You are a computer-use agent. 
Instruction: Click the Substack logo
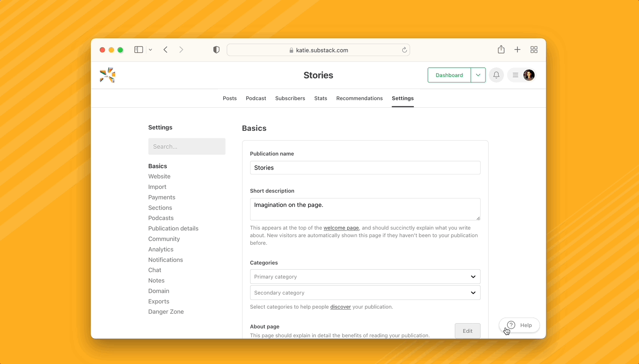tap(107, 75)
